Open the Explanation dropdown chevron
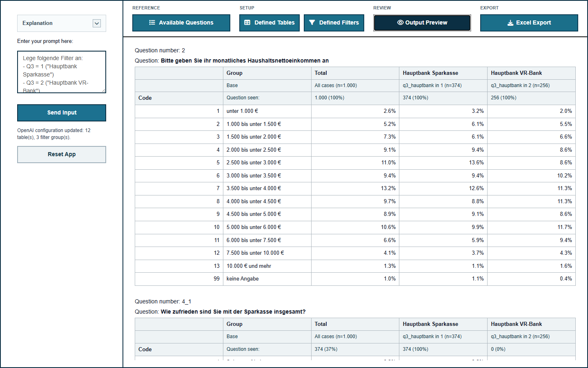The width and height of the screenshot is (588, 368). pyautogui.click(x=97, y=23)
